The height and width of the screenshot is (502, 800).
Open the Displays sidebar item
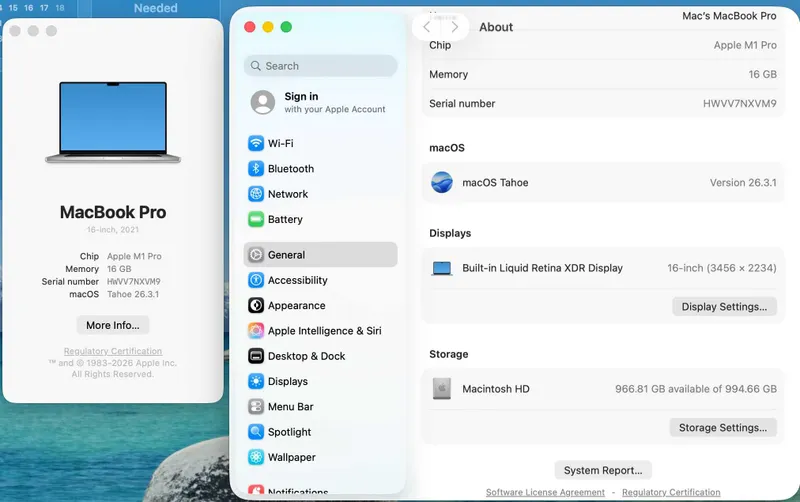point(320,381)
